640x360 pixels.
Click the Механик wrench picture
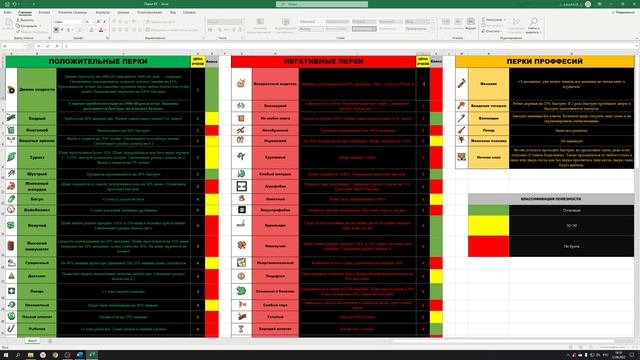(x=462, y=83)
